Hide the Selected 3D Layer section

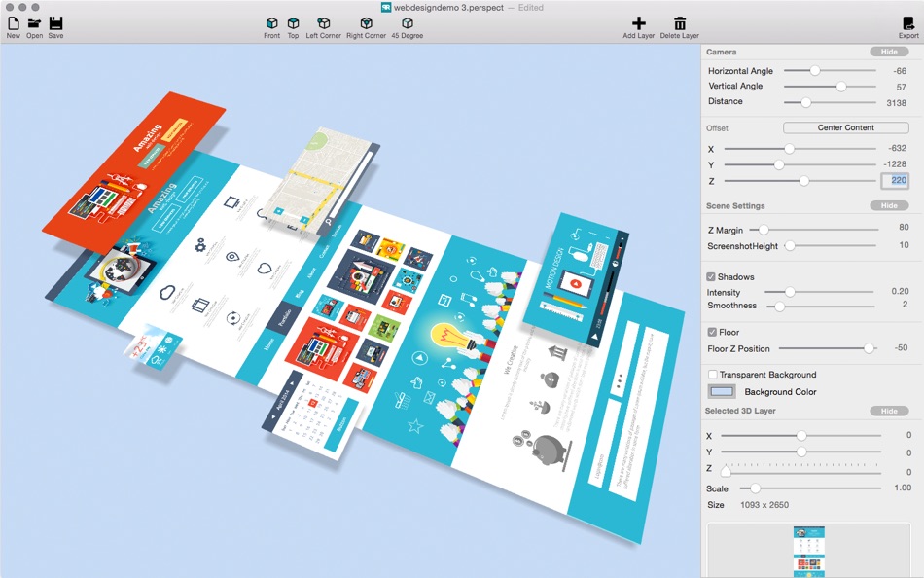coord(889,411)
